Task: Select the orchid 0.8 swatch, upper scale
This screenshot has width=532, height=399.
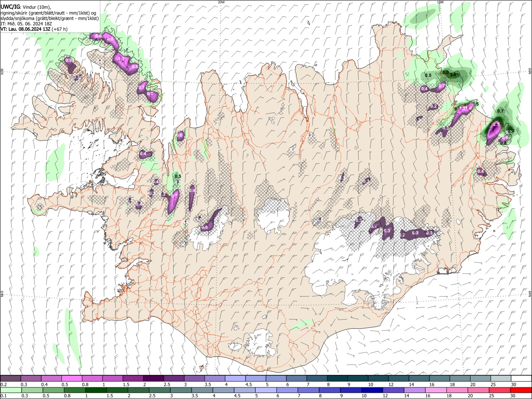Action: [x=92, y=378]
